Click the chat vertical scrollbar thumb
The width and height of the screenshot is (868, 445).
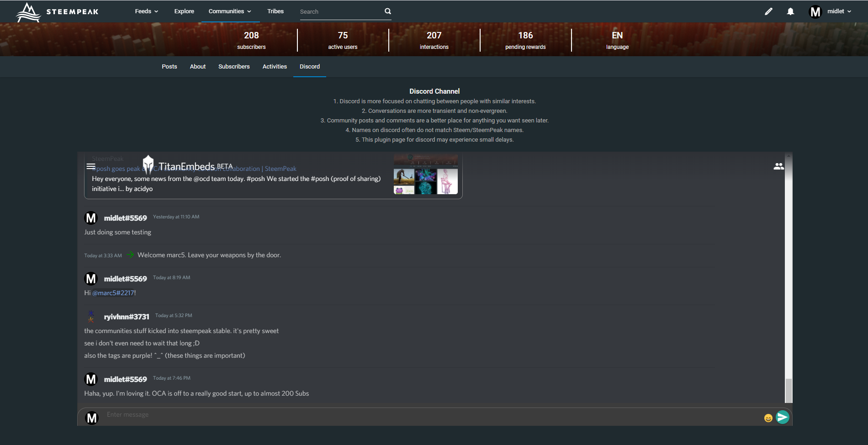(x=789, y=391)
